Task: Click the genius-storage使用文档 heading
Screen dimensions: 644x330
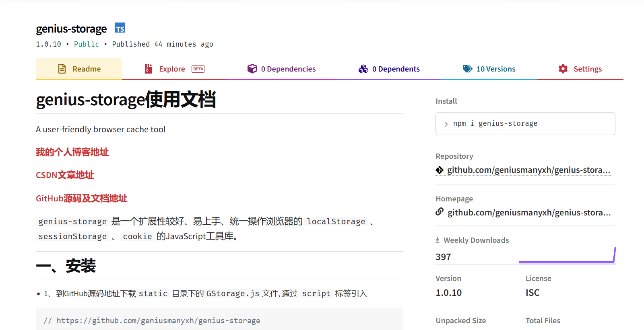Action: 126,100
